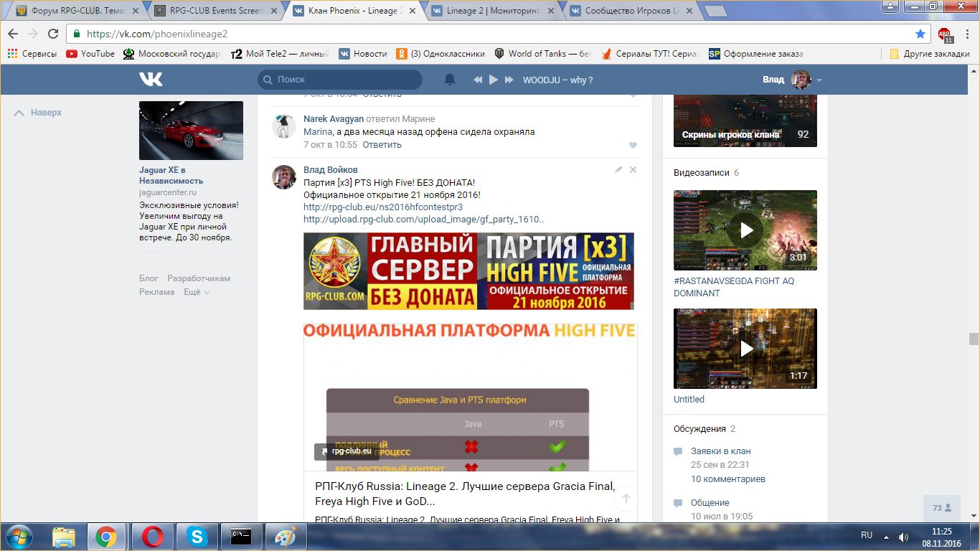Click Наверх to go to top

coord(38,113)
